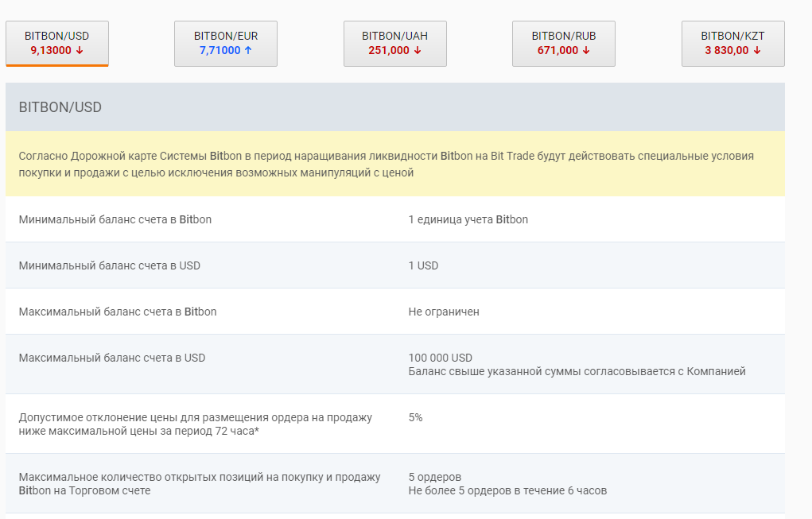This screenshot has height=519, width=812.
Task: Click 'Минимальный баланс счета в USD' label
Action: [x=109, y=265]
